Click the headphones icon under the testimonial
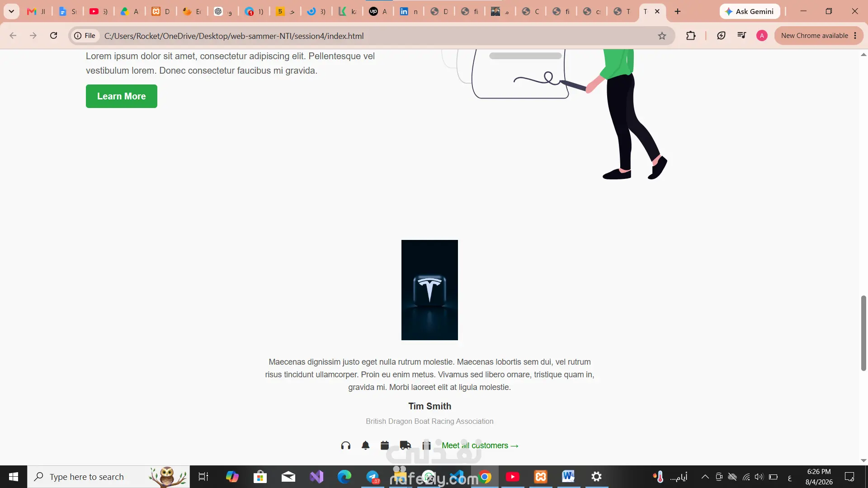Viewport: 868px width, 488px height. [346, 446]
